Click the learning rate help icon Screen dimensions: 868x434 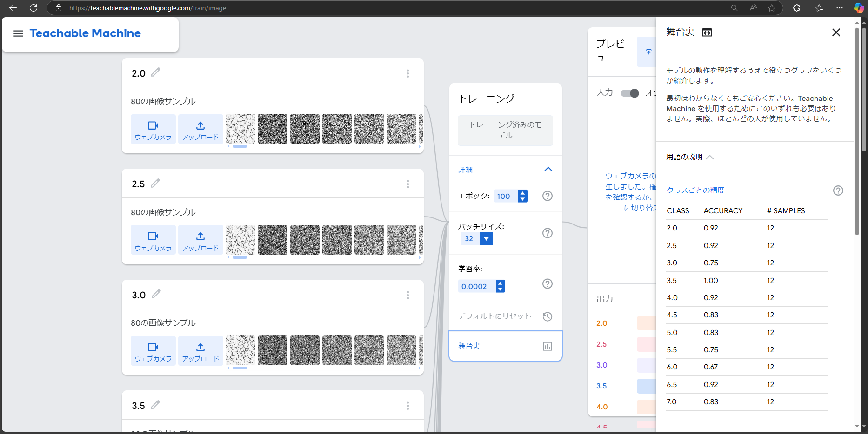(548, 283)
